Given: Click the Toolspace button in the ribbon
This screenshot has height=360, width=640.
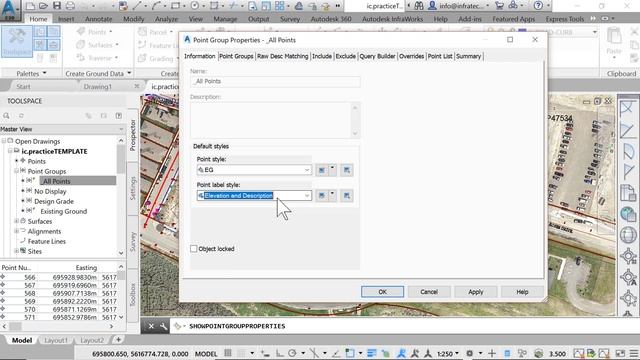Looking at the screenshot, I should [17, 41].
